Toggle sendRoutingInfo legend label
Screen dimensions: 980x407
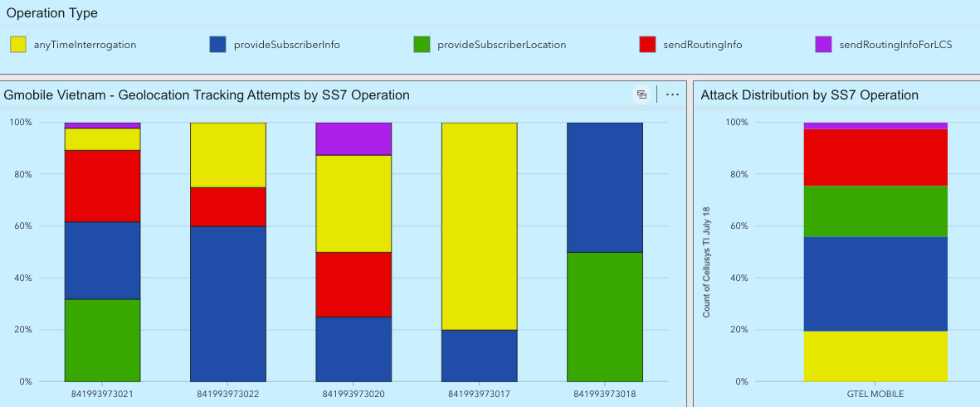coord(702,45)
